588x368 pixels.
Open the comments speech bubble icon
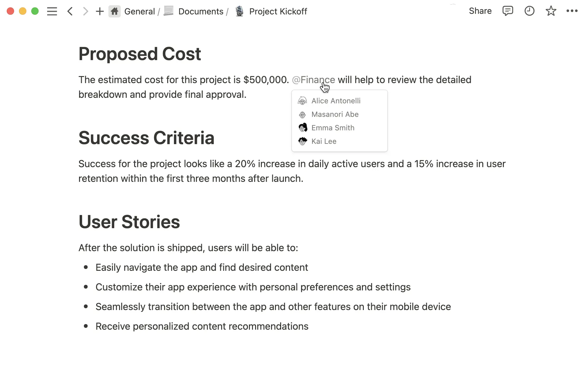(507, 11)
